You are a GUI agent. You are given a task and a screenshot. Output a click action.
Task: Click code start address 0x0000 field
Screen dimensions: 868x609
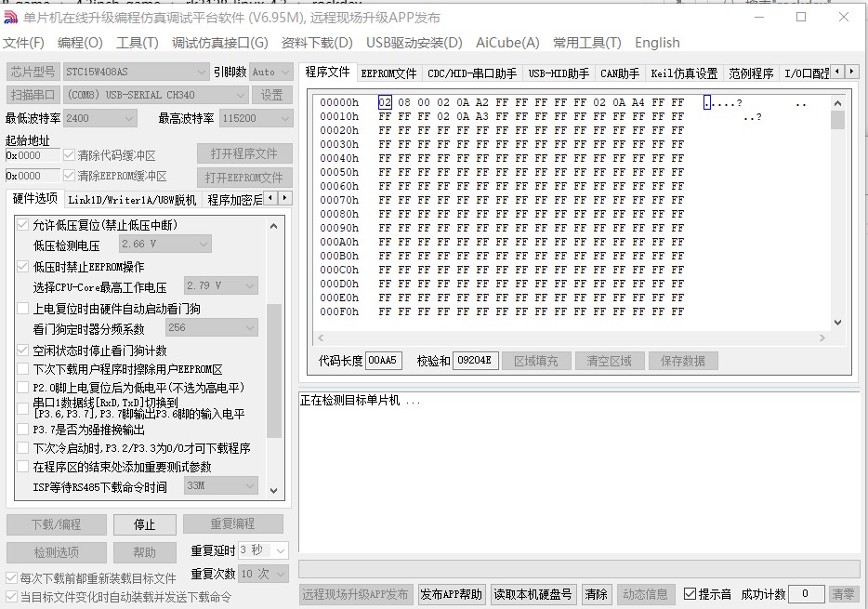33,155
